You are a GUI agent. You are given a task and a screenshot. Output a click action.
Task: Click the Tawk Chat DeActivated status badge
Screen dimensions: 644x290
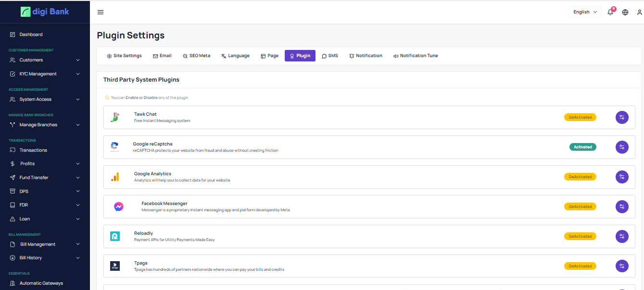click(x=580, y=117)
